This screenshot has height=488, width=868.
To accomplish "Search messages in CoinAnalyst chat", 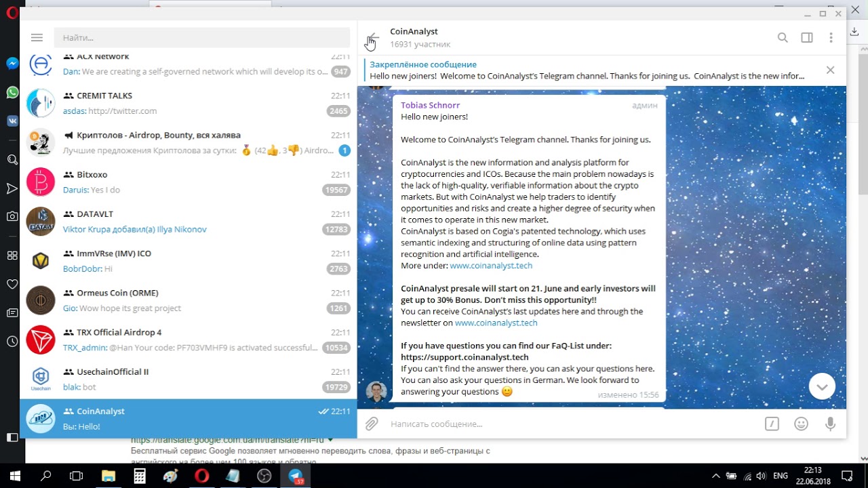I will (783, 38).
